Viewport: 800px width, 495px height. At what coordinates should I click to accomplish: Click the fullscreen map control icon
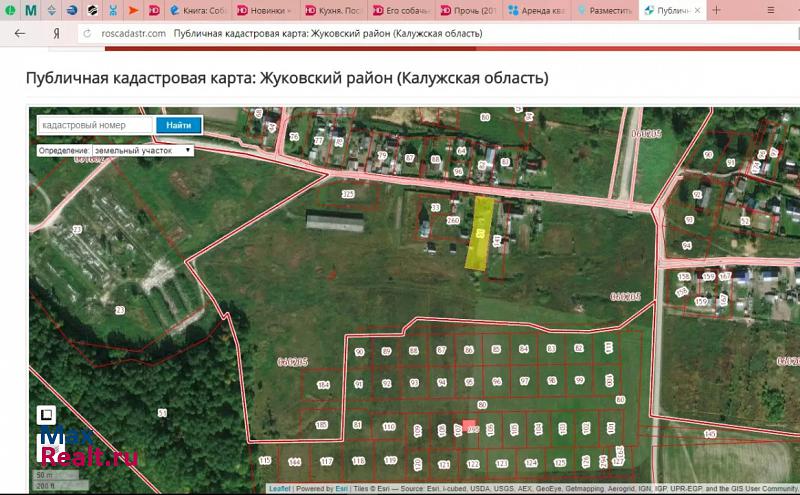click(x=46, y=414)
